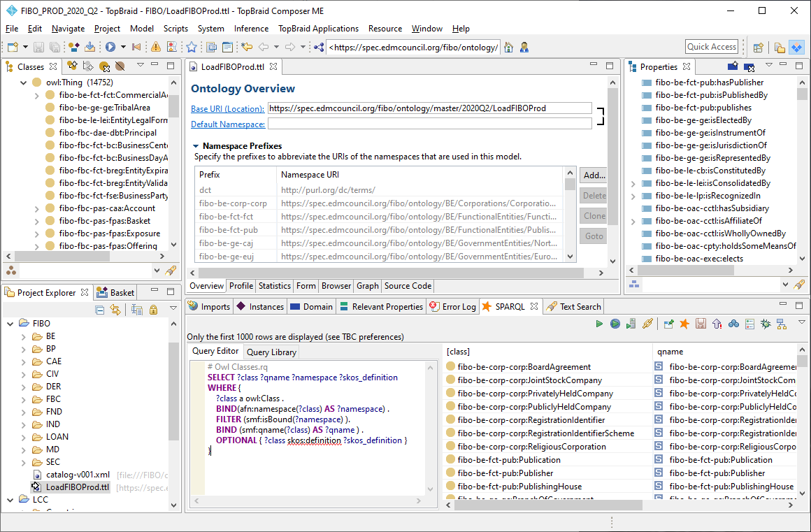This screenshot has height=532, width=811.
Task: Click the purple up arrow icon with exclamation
Action: point(717,324)
